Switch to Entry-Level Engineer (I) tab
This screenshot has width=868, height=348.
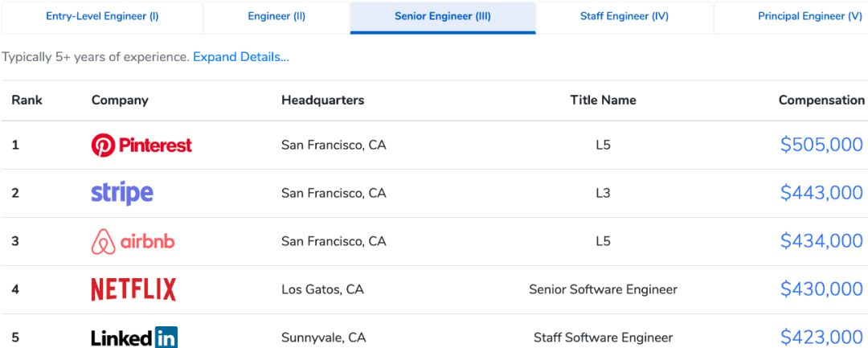pyautogui.click(x=102, y=17)
